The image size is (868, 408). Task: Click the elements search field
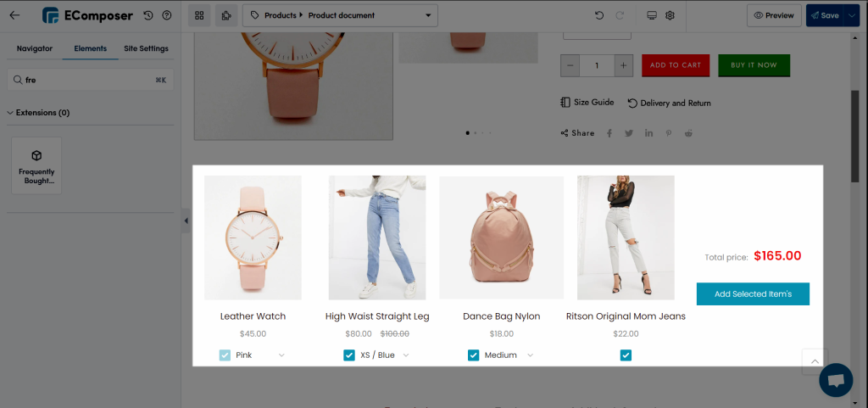pos(90,80)
